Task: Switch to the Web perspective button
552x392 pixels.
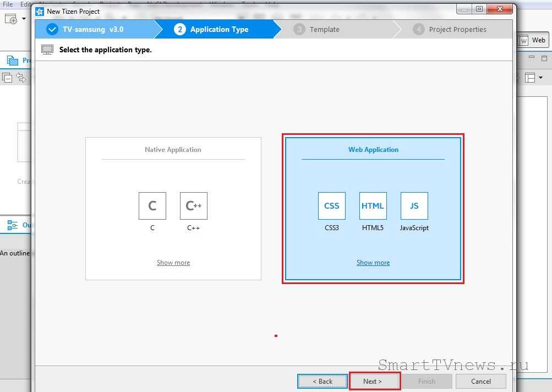Action: point(532,40)
